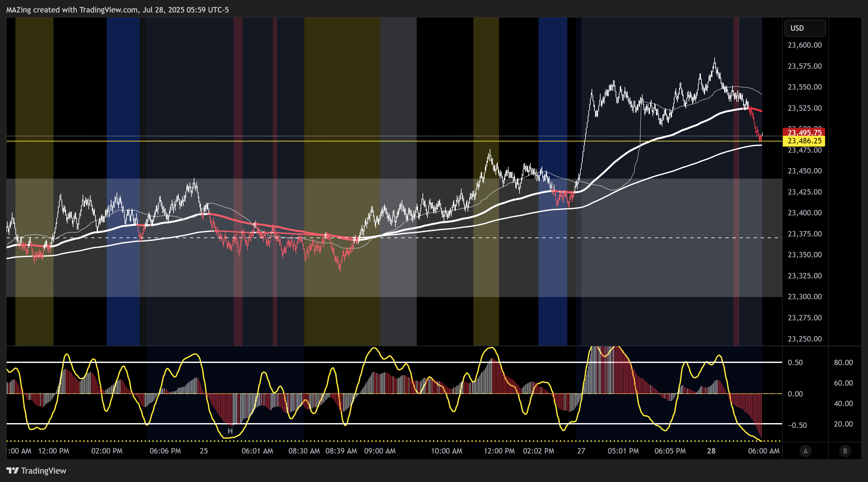Click the 20.00 indicator scale label
This screenshot has height=482, width=868.
click(x=843, y=424)
